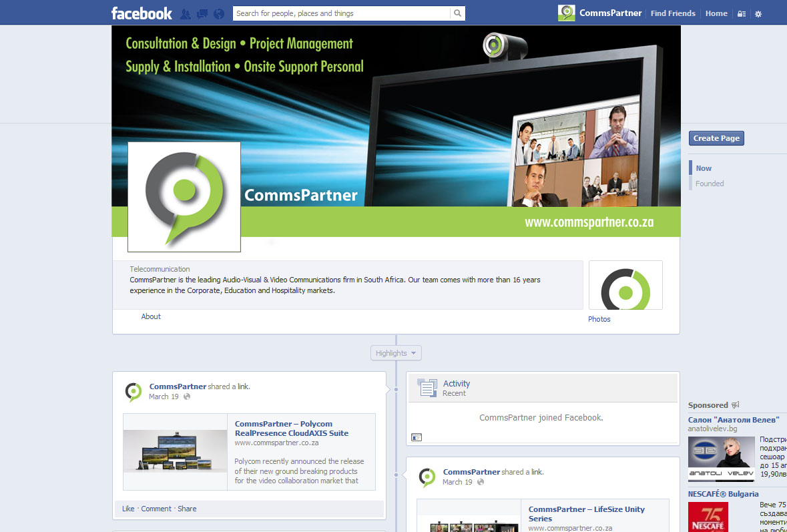The image size is (787, 532).
Task: Click the globe audience icon on LifeSize post
Action: 481,482
